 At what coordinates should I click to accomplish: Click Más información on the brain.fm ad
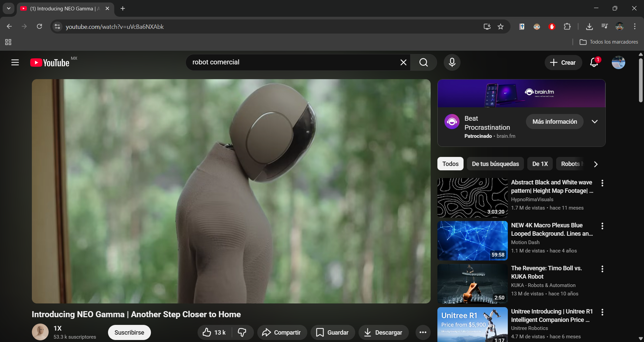tap(555, 121)
